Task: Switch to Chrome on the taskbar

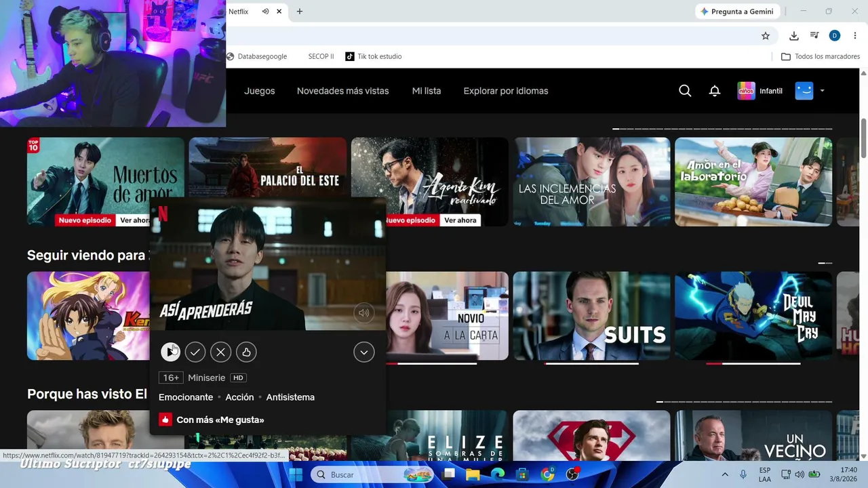Action: pyautogui.click(x=547, y=474)
